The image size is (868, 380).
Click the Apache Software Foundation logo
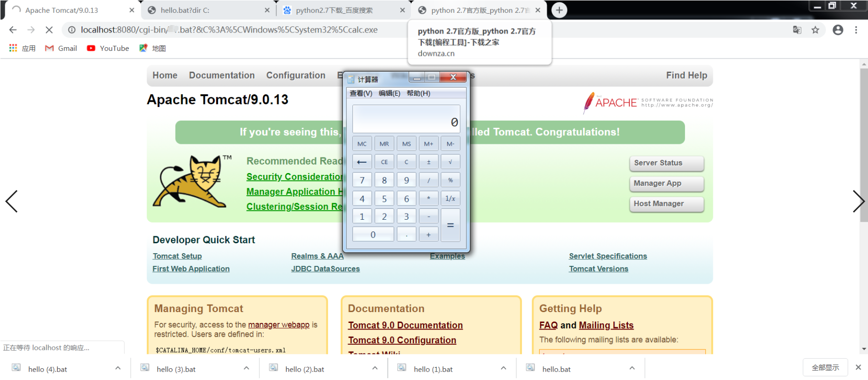coord(648,102)
